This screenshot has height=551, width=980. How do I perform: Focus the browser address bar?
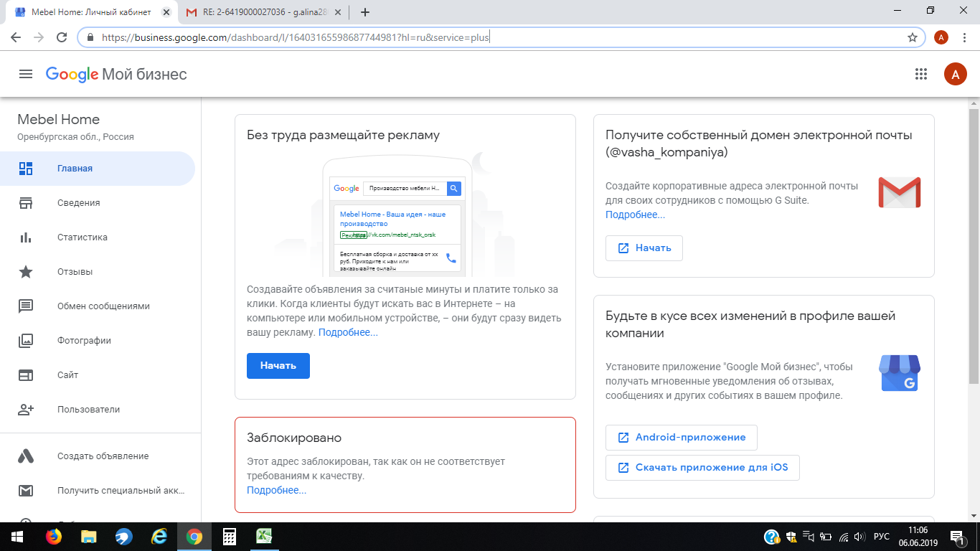coord(502,37)
